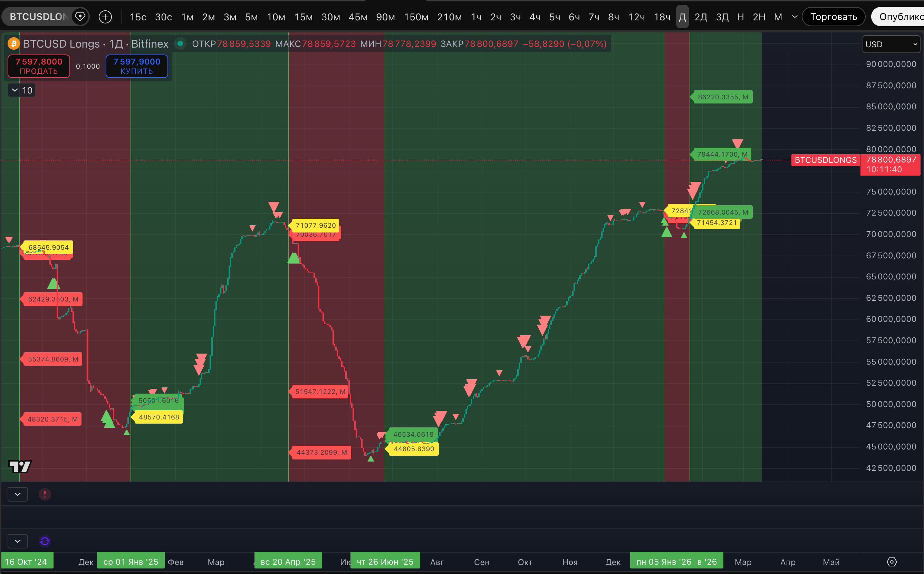The height and width of the screenshot is (574, 924).
Task: Click the BTCUSDLONGS symbol search field
Action: pyautogui.click(x=38, y=17)
